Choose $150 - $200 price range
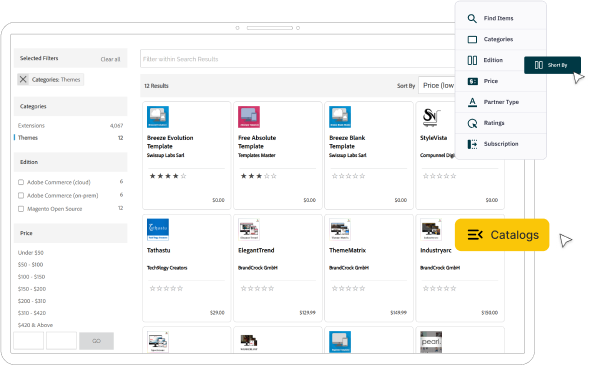 click(x=32, y=289)
